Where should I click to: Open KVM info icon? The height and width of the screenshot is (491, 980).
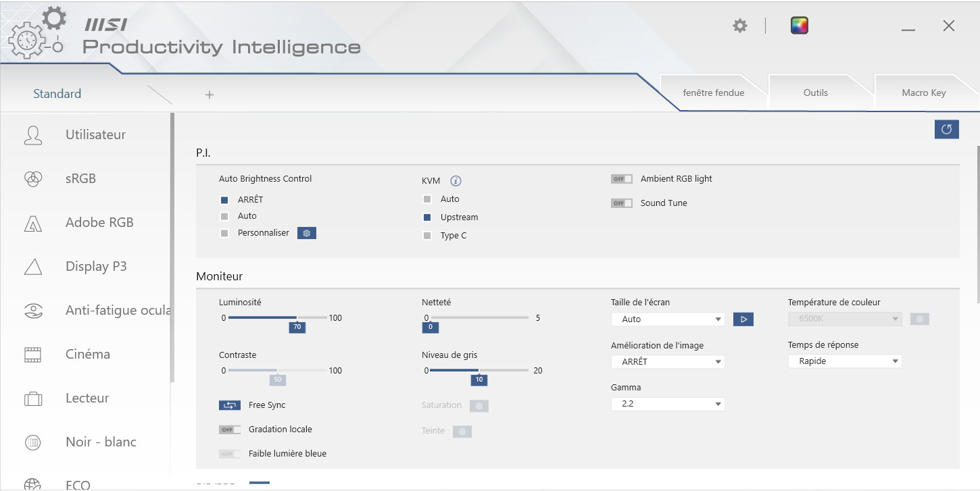pyautogui.click(x=456, y=181)
